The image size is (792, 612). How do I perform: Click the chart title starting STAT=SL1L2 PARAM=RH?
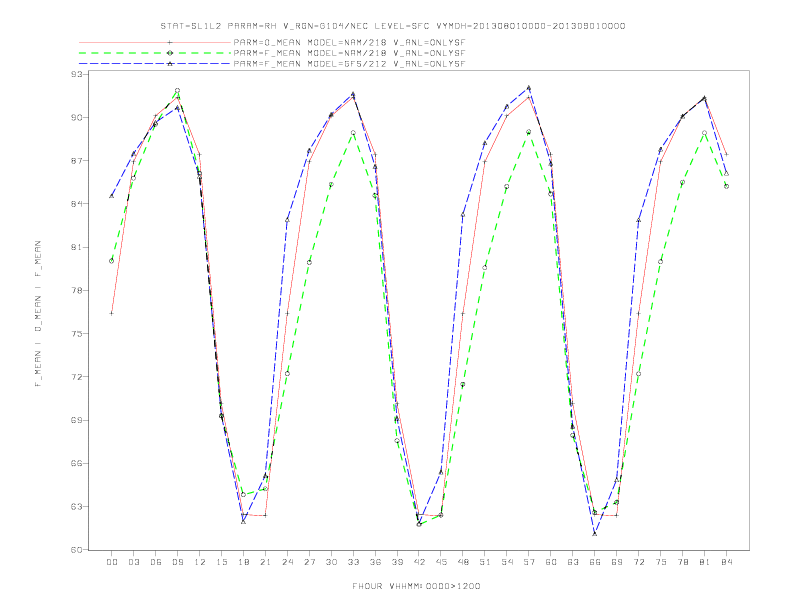(x=393, y=26)
